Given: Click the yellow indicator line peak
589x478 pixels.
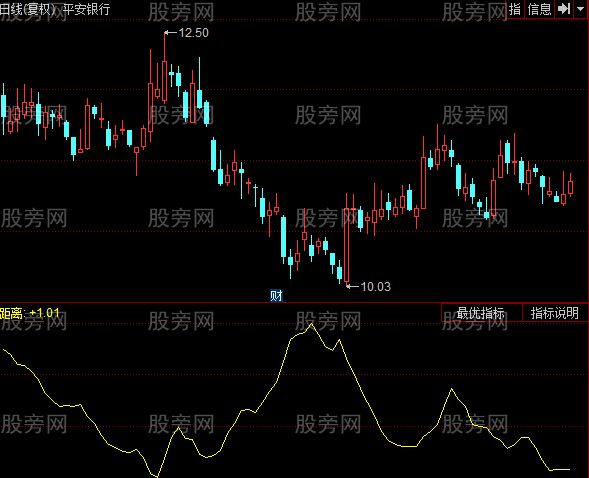Looking at the screenshot, I should 311,324.
